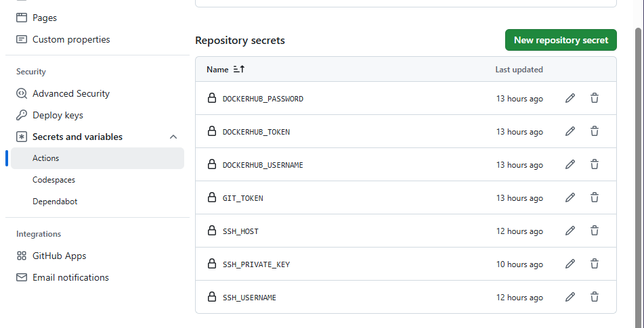Click the Integrations section heading
Screen dimensions: 644x328
[x=39, y=234]
